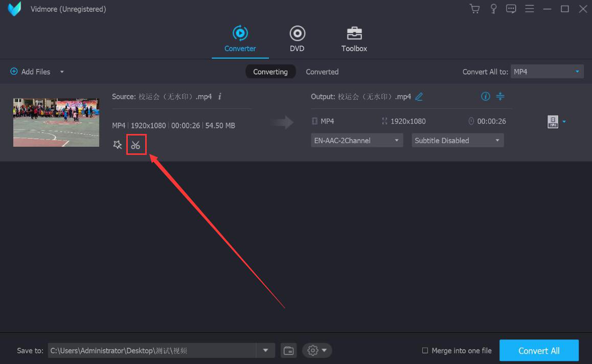Toggle Merge into one file checkbox
592x364 pixels.
425,350
